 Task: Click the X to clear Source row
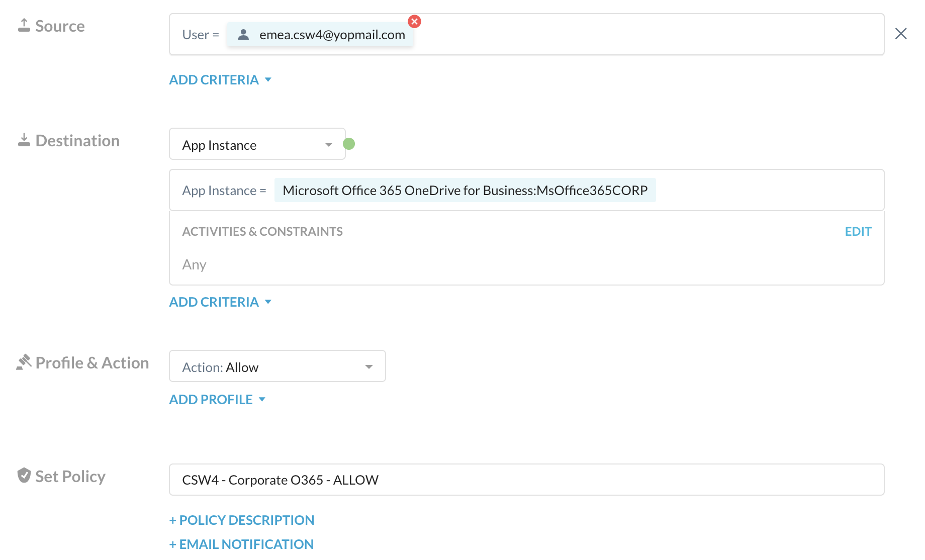(x=900, y=34)
